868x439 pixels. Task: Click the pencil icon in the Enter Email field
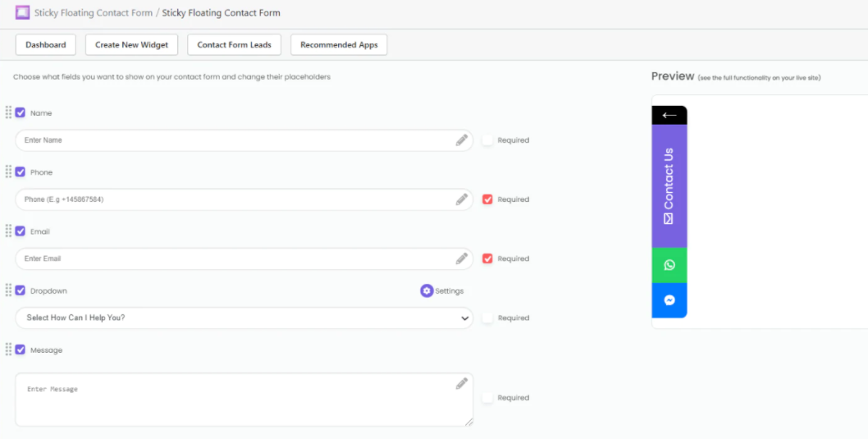point(462,258)
